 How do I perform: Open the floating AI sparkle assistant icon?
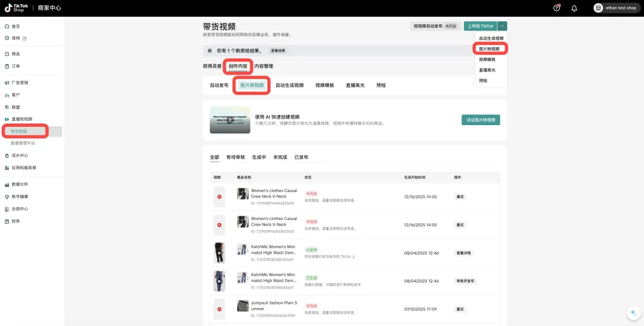click(633, 313)
